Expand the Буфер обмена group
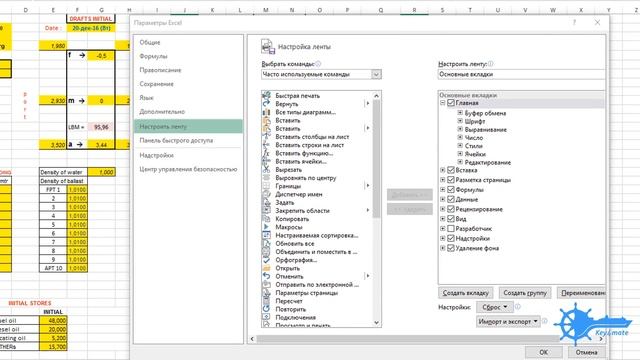This screenshot has height=360, width=640. (x=460, y=113)
